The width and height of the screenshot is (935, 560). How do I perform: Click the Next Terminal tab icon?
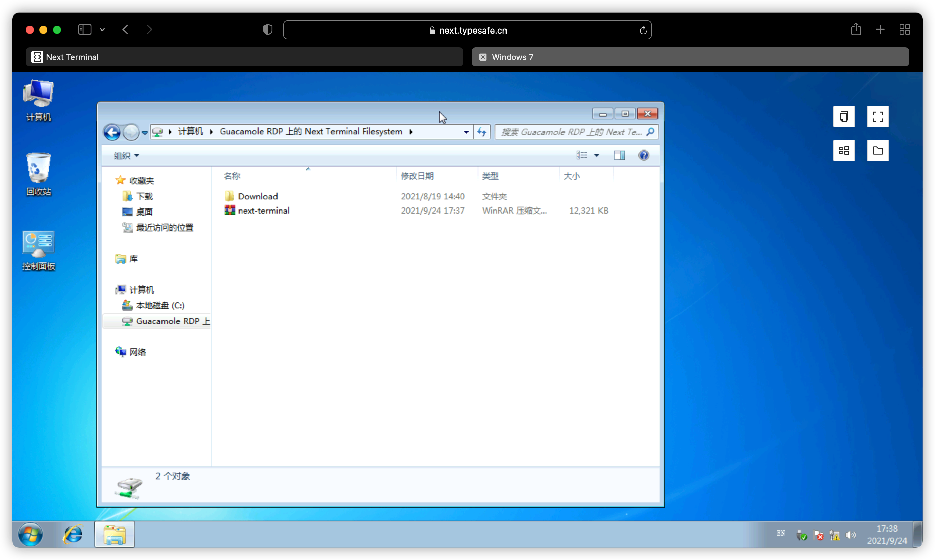pyautogui.click(x=37, y=57)
